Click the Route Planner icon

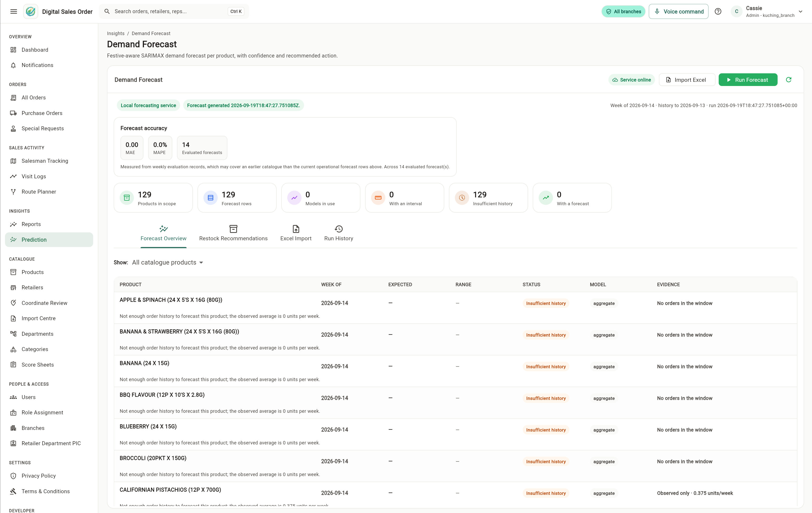pyautogui.click(x=13, y=192)
